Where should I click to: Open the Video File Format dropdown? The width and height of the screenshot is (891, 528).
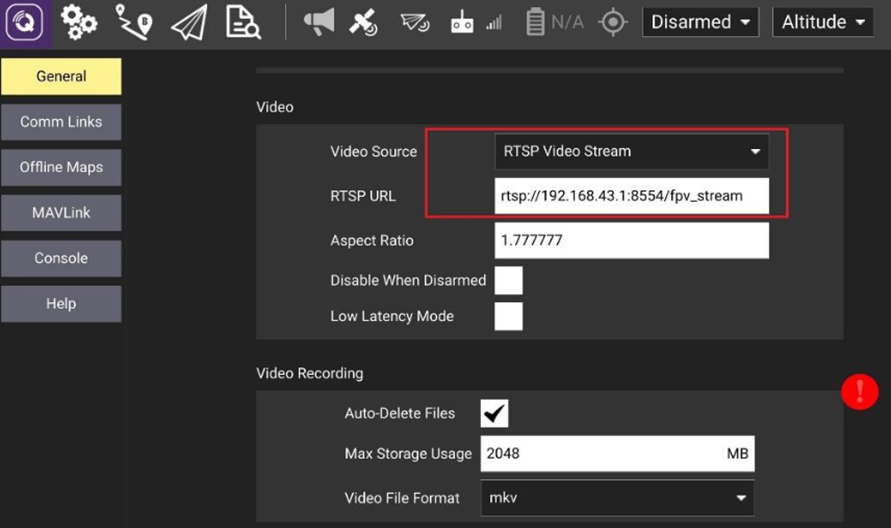click(617, 497)
